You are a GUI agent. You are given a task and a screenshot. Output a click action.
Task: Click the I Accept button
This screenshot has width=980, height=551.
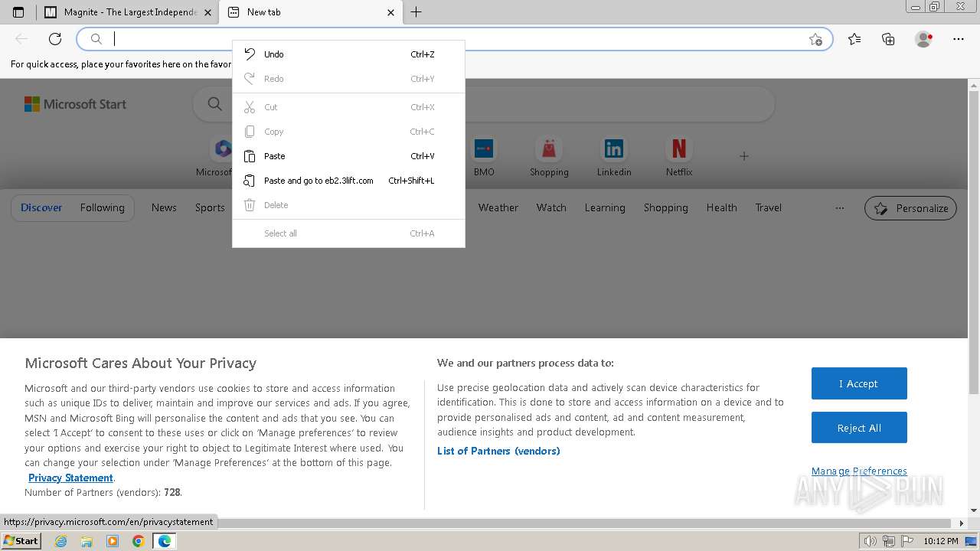pyautogui.click(x=859, y=383)
